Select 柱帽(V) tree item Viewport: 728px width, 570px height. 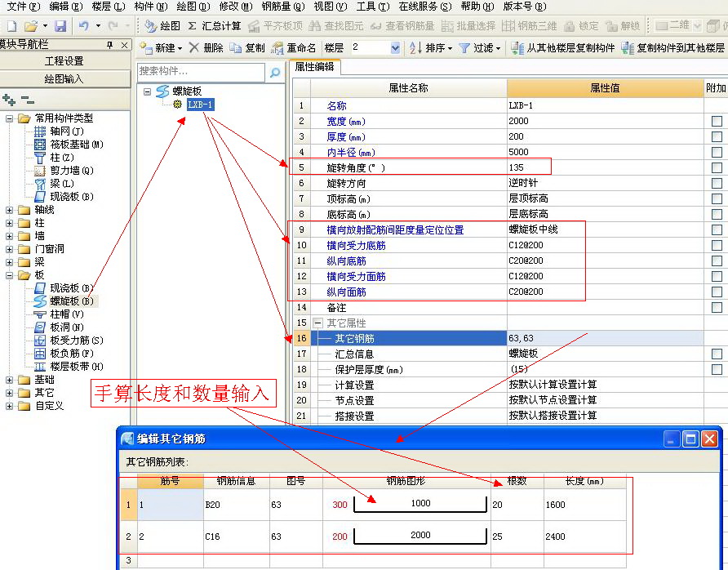59,314
